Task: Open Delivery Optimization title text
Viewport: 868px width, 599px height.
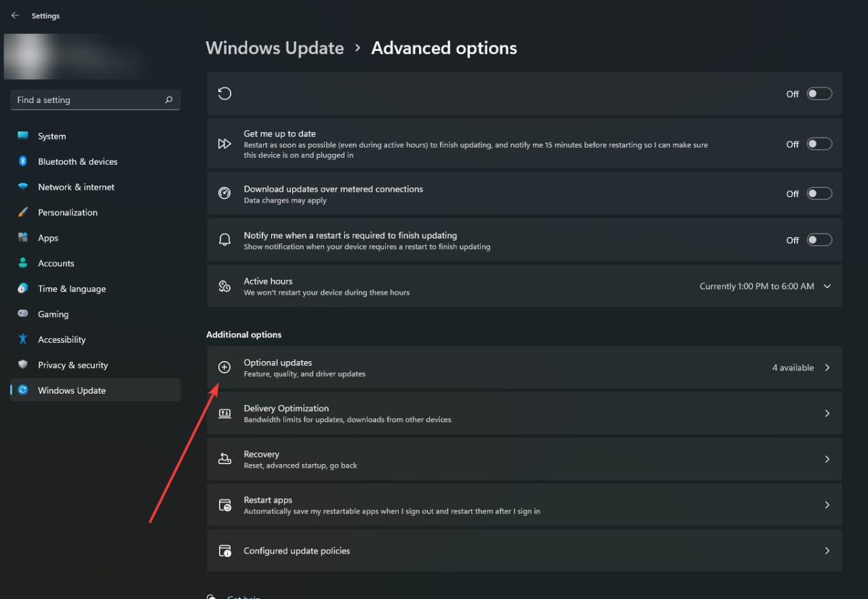Action: point(286,408)
